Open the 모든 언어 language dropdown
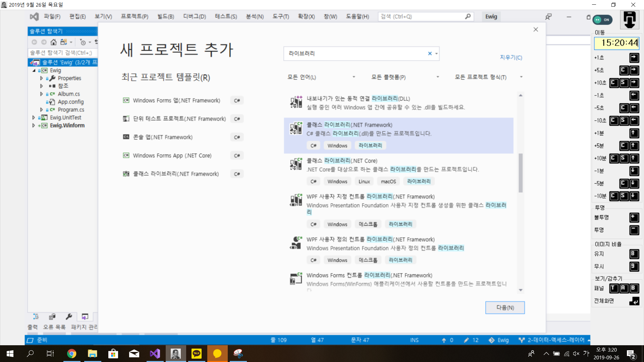The height and width of the screenshot is (362, 644). click(321, 77)
